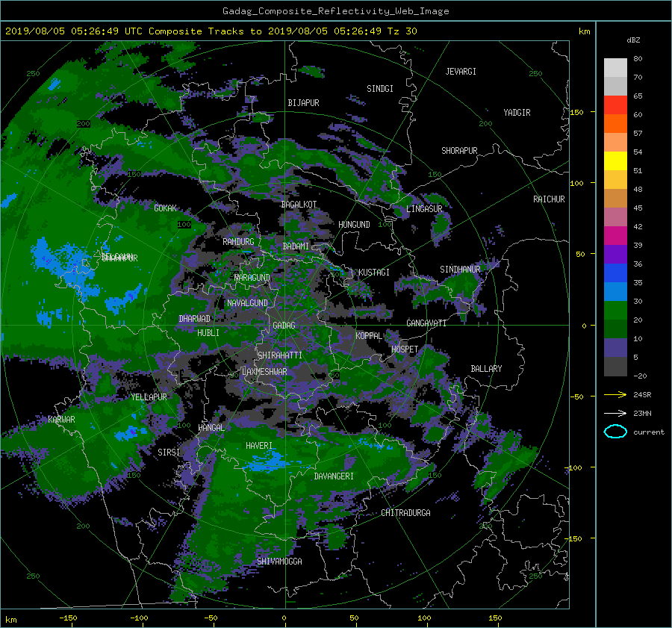Click the white 80 dBZ legend swatch
The image size is (672, 628).
click(615, 68)
